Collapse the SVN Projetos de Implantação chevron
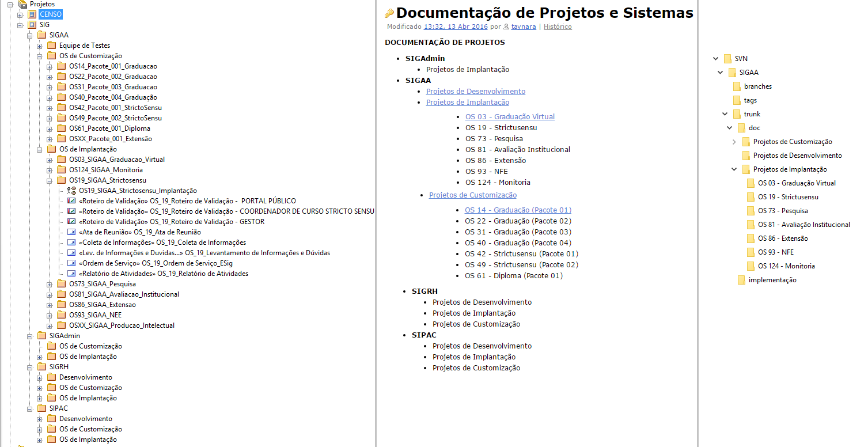This screenshot has height=447, width=868. click(734, 169)
